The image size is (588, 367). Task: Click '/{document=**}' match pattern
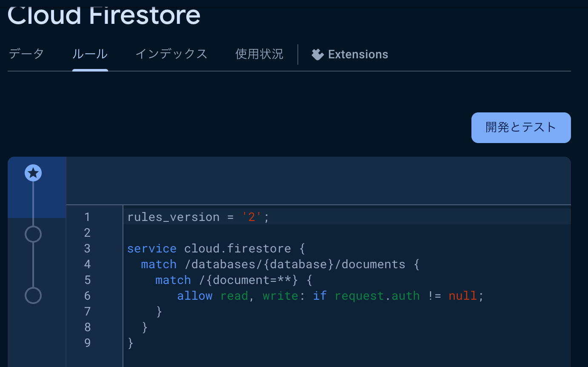click(x=248, y=280)
